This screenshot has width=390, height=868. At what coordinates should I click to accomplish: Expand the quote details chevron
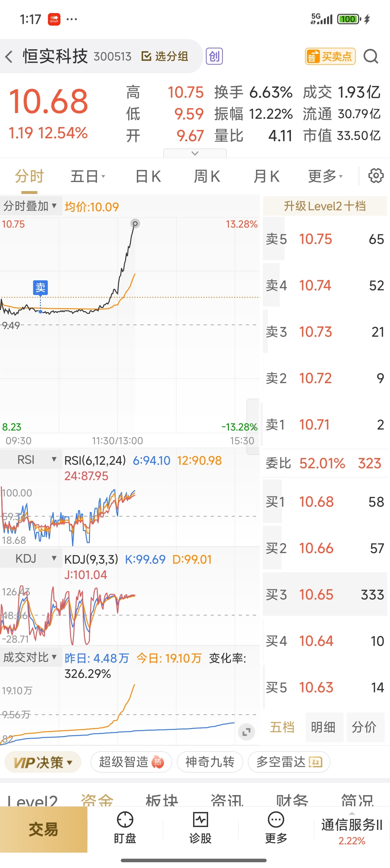(195, 153)
